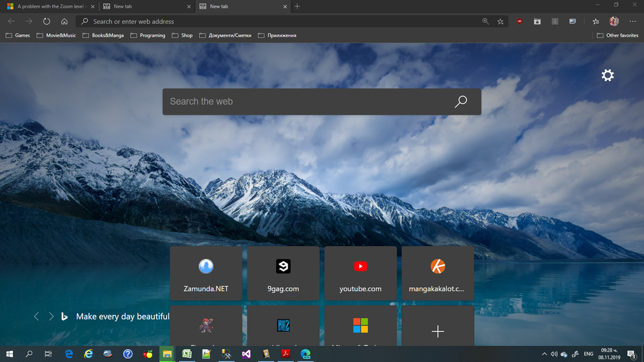This screenshot has width=644, height=362.
Task: Expand the Books&Manga favorites folder
Action: point(103,35)
